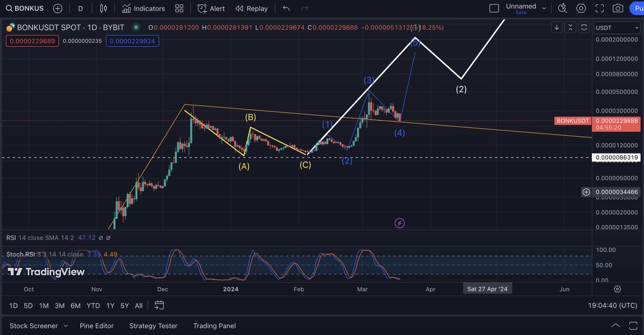
Task: Select the blue (3) wave label
Action: 369,80
